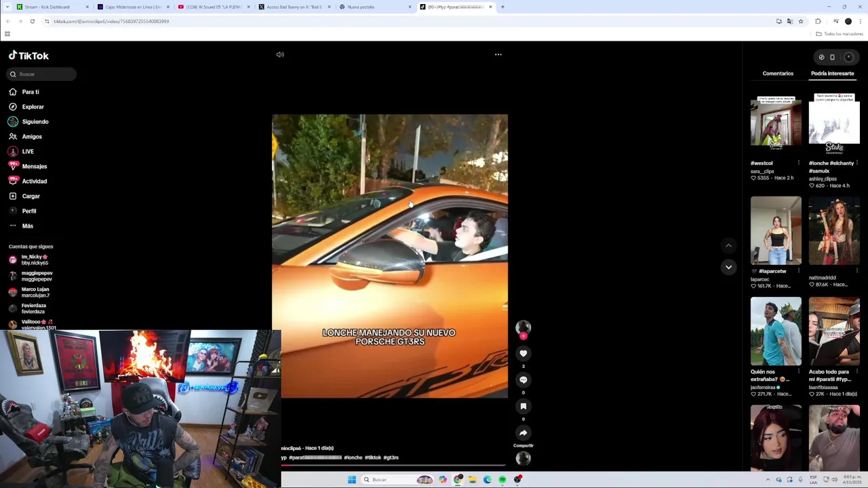Open options for the #westcol video
The width and height of the screenshot is (868, 488).
click(798, 163)
